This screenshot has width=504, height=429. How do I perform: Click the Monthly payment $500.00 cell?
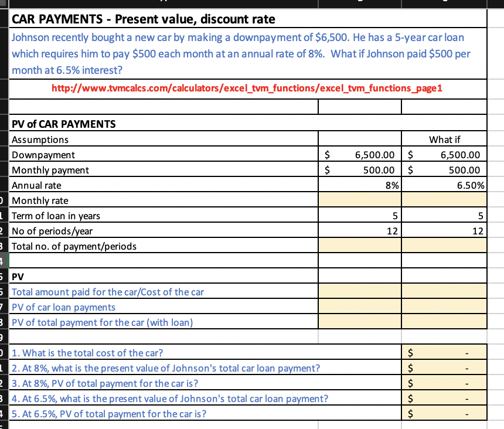tap(359, 169)
